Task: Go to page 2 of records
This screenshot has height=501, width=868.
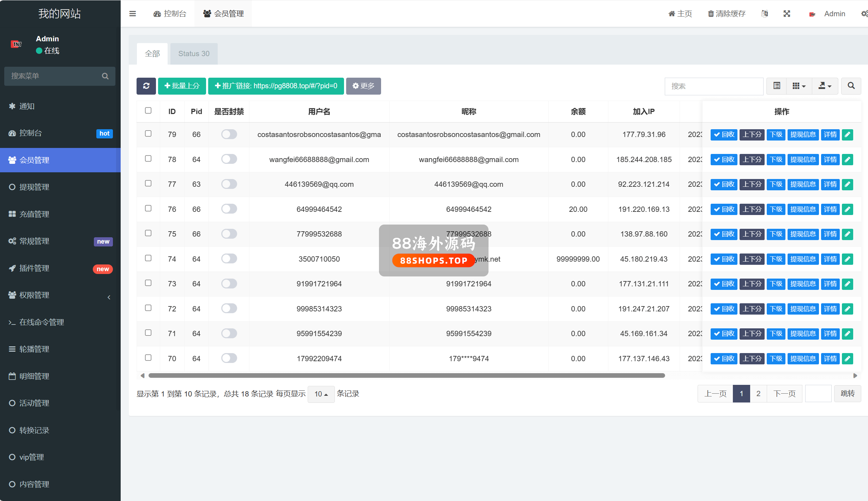Action: (x=758, y=394)
